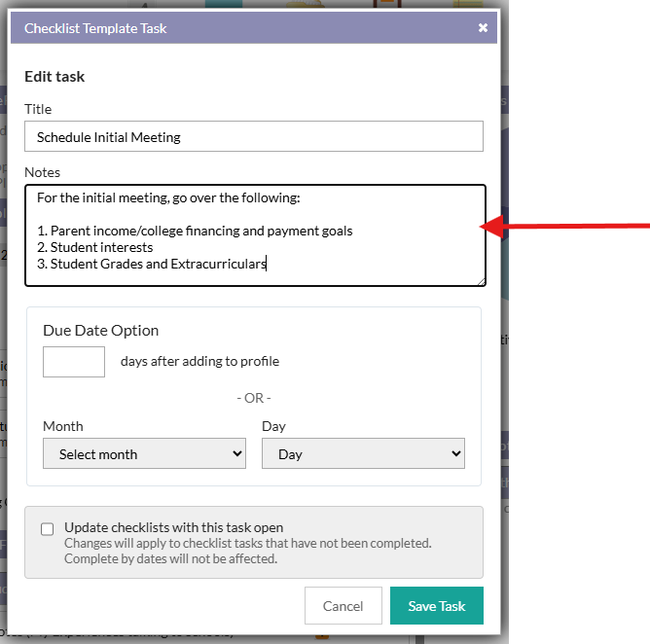Screen dimensions: 650x644
Task: Click the 'Month' label above dropdown
Action: pos(63,426)
